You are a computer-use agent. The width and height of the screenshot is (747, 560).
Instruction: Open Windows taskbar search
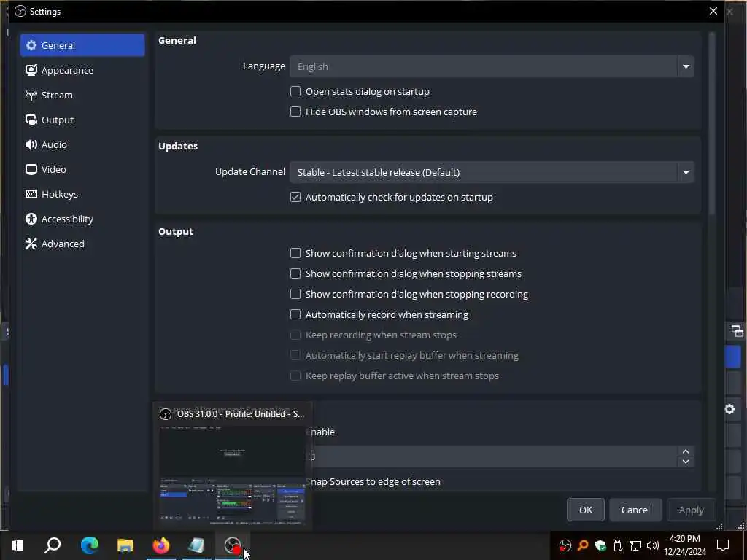[x=53, y=545]
